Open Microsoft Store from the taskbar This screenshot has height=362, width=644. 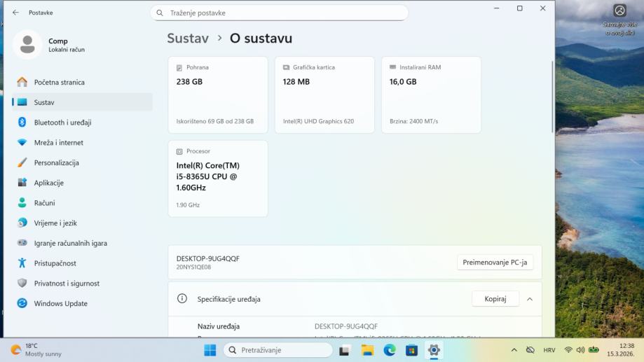pyautogui.click(x=411, y=350)
